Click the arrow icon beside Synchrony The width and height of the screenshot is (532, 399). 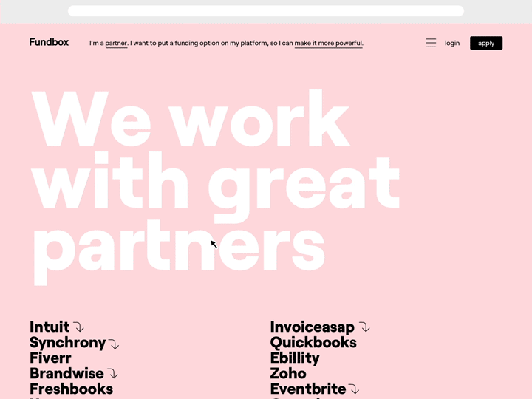pyautogui.click(x=114, y=344)
